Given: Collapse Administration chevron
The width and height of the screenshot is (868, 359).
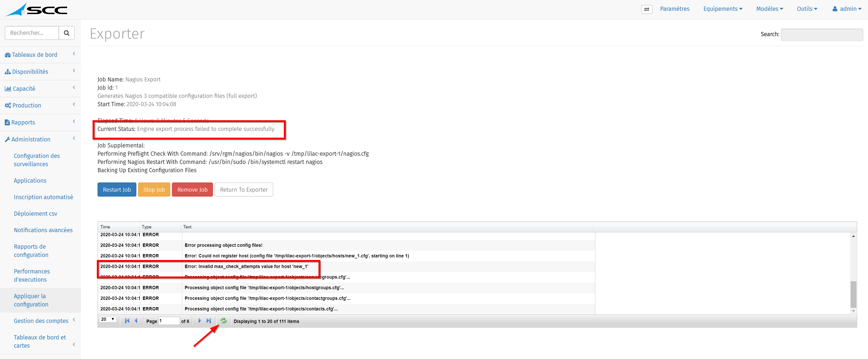Looking at the screenshot, I should 74,138.
